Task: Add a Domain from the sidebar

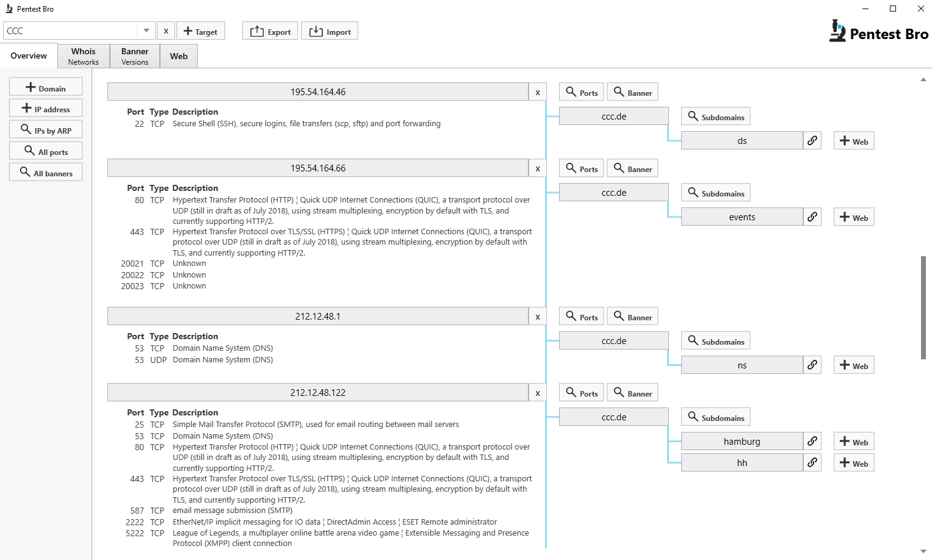Action: tap(46, 87)
